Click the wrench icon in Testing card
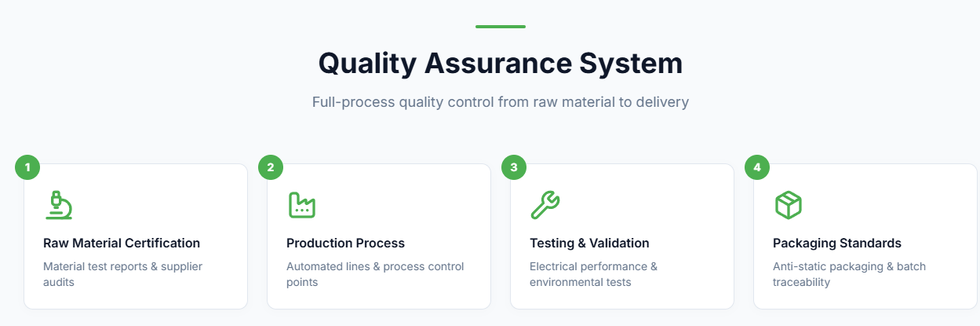980x326 pixels. [x=545, y=205]
